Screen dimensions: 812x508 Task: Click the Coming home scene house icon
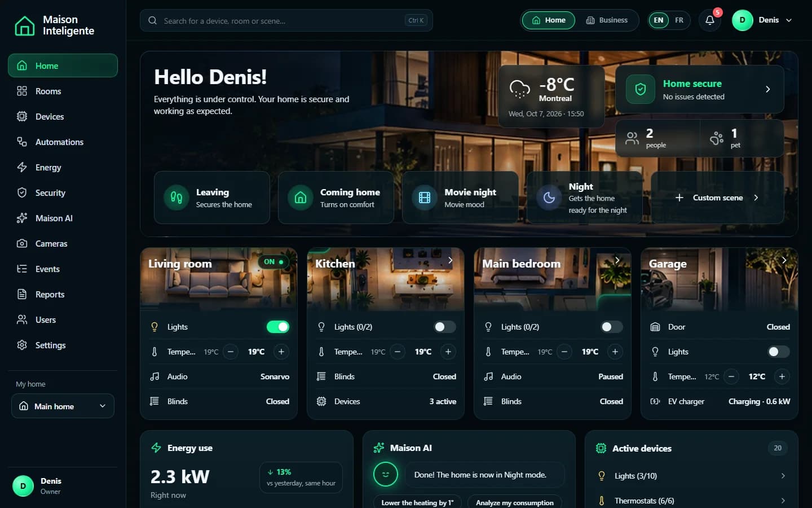[x=301, y=198]
